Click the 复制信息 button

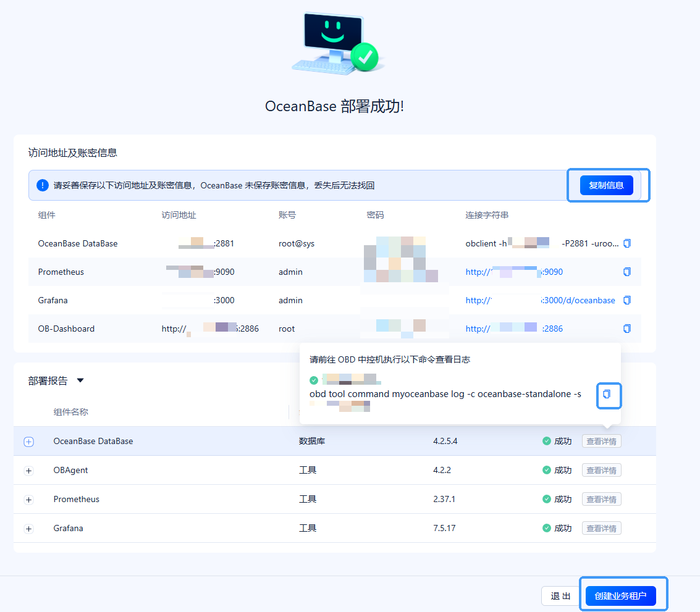point(606,185)
